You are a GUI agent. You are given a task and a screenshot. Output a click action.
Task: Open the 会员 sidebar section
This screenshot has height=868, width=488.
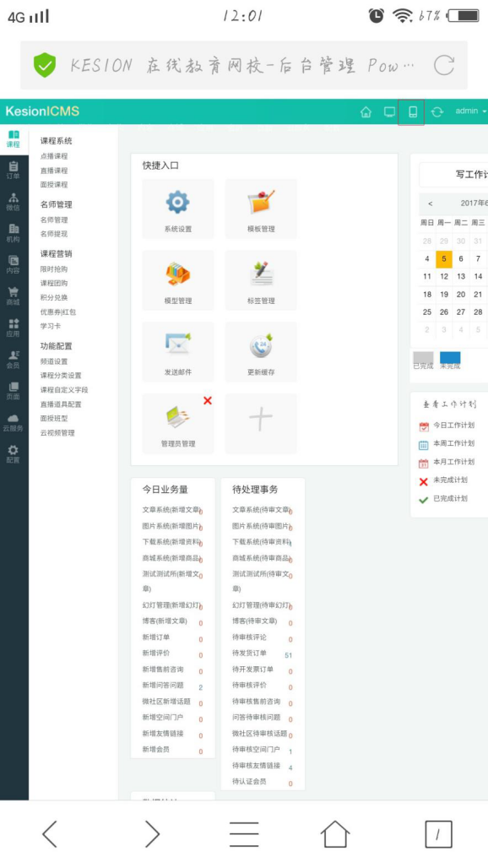click(x=14, y=359)
